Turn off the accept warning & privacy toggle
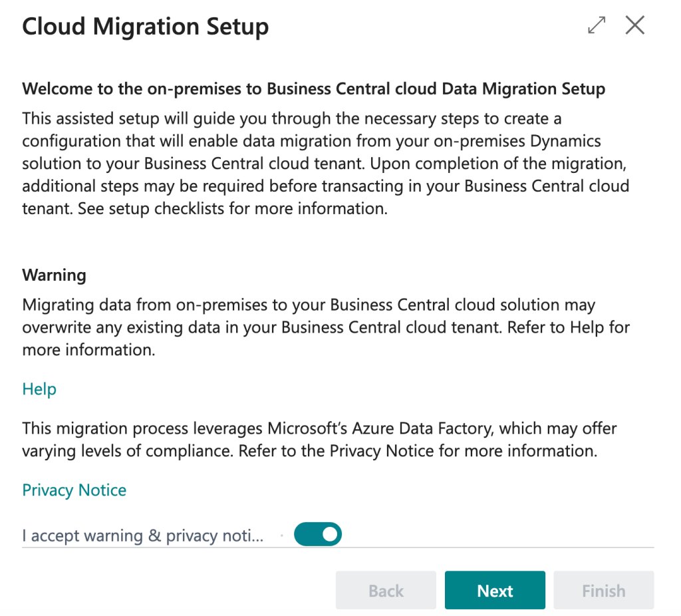Screen dimensions: 681x616 pos(318,534)
